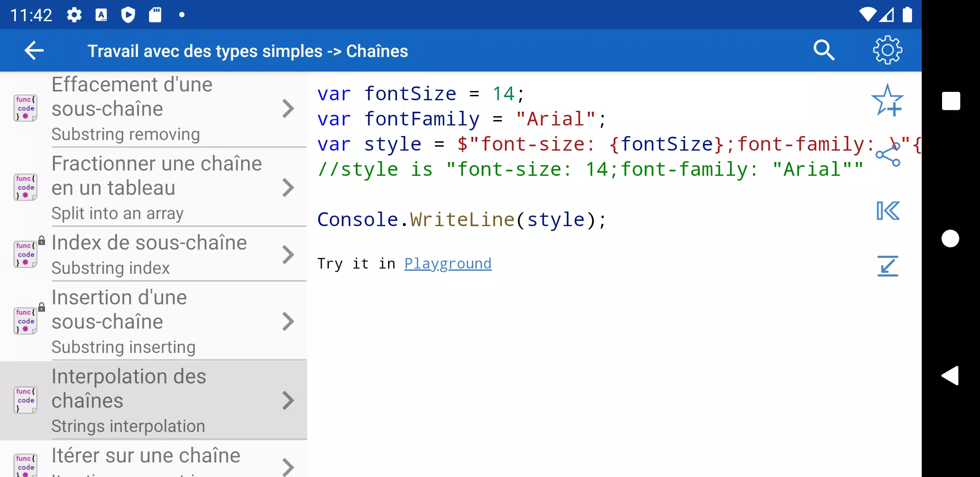Select Interpolation des chaînes list item
Image resolution: width=980 pixels, height=477 pixels.
click(x=154, y=401)
